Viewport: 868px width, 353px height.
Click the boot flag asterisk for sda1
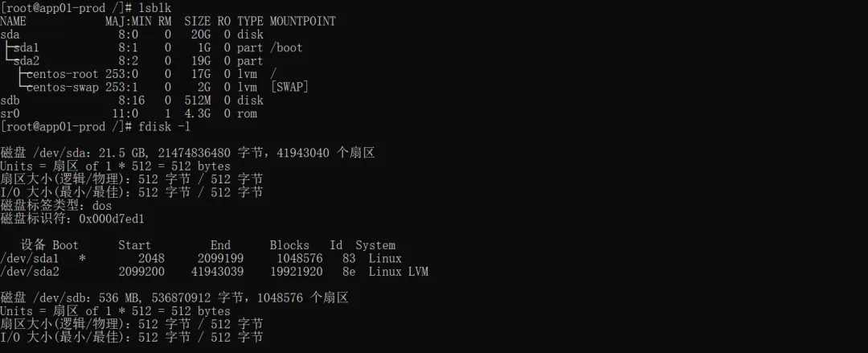83,259
